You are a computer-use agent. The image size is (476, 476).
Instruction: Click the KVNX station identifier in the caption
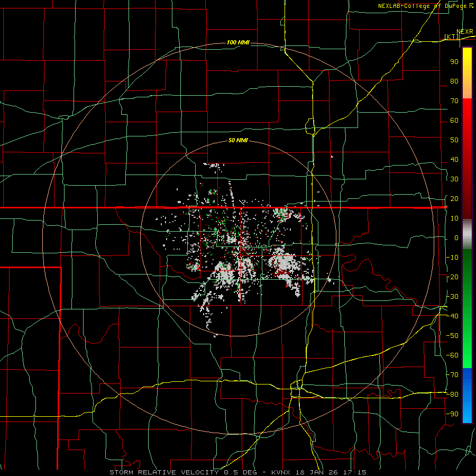coord(281,472)
